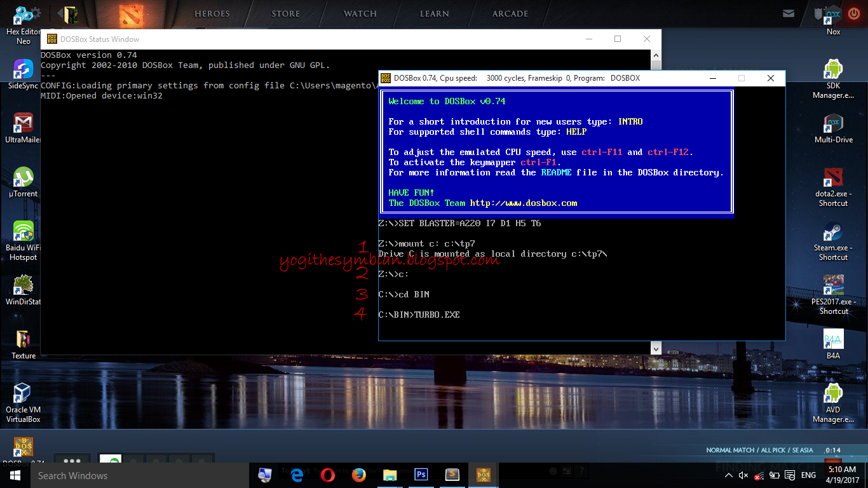868x488 pixels.
Task: Open the Dota 2 Arcade tab
Action: pos(510,13)
